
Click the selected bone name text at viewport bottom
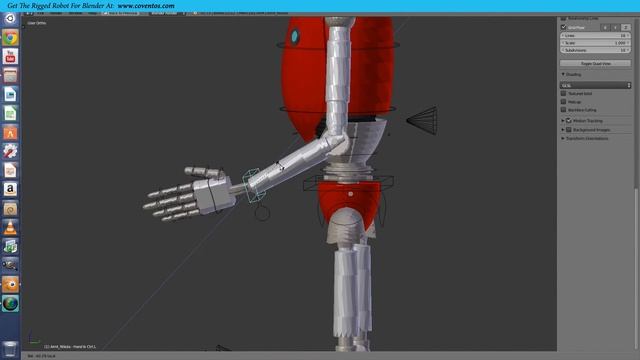tap(70, 347)
